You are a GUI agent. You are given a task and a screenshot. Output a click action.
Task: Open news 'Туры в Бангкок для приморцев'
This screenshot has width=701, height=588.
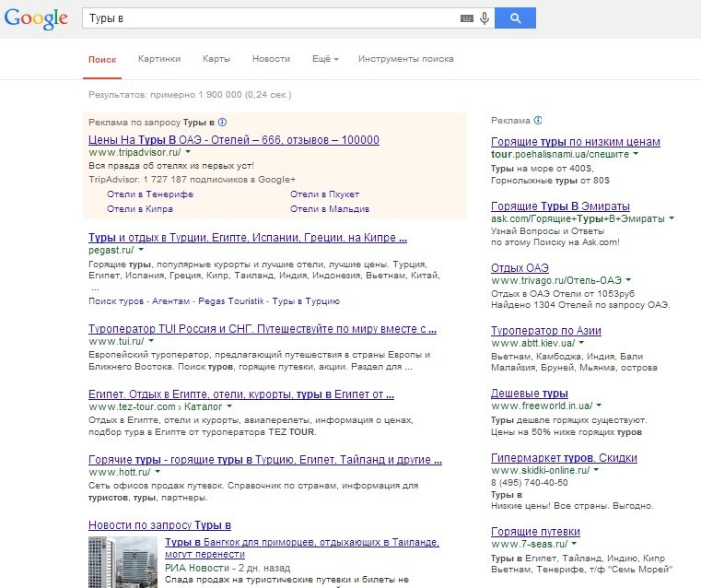[302, 547]
